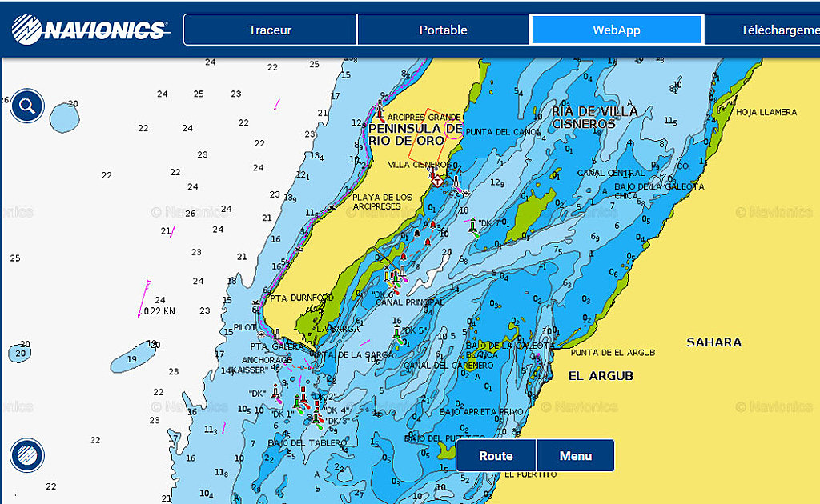The image size is (820, 504).
Task: Click the Route button
Action: coord(496,455)
